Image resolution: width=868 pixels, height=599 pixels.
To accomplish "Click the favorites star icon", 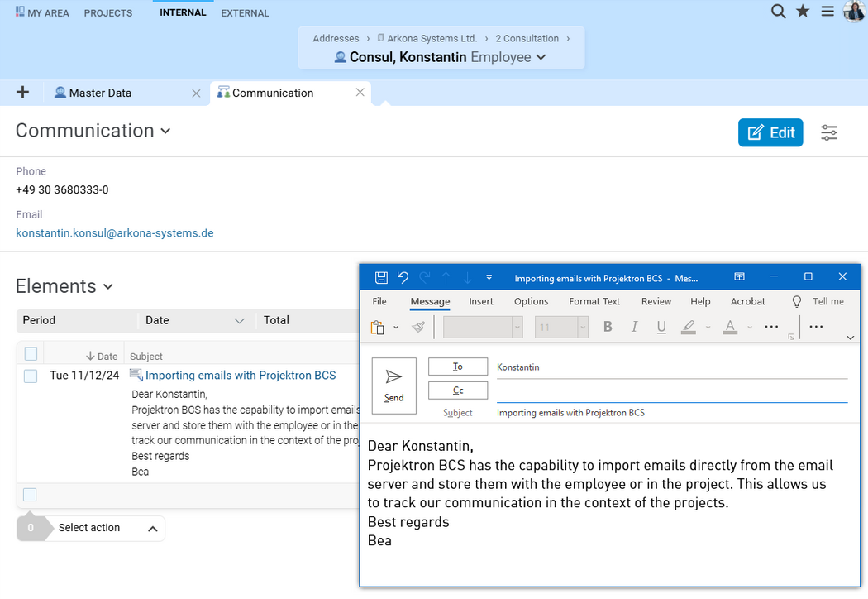I will (x=803, y=11).
